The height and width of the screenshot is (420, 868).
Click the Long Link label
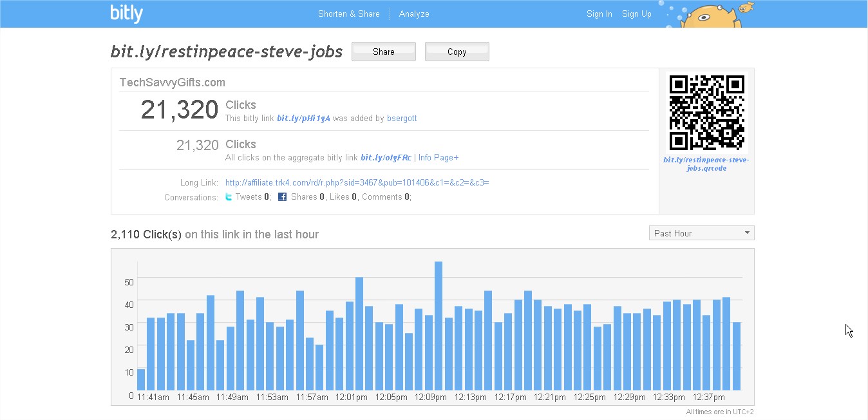[x=199, y=183]
